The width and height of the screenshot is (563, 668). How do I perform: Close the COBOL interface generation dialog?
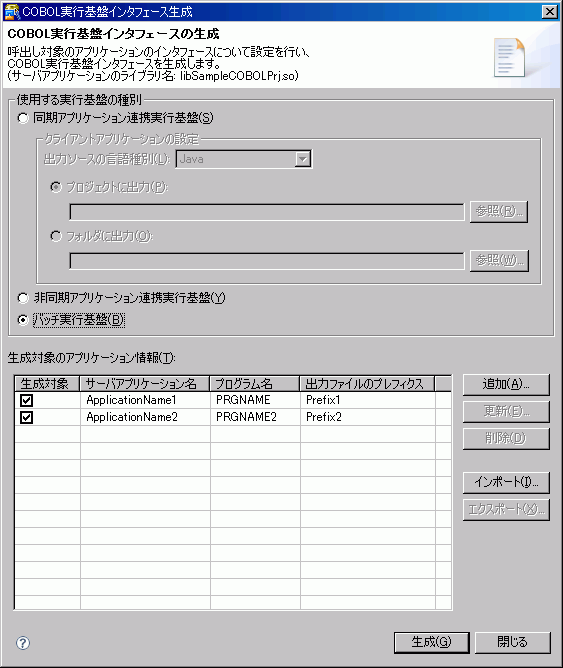click(x=550, y=12)
